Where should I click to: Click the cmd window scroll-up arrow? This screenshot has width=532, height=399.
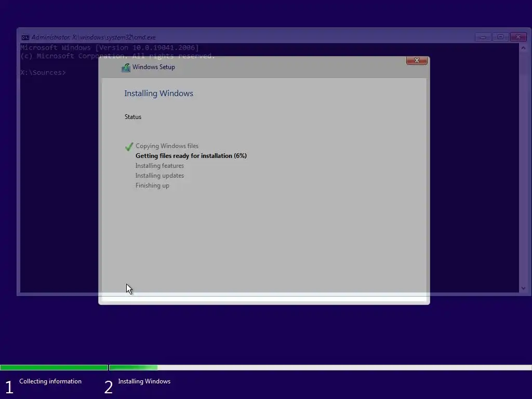tap(523, 48)
